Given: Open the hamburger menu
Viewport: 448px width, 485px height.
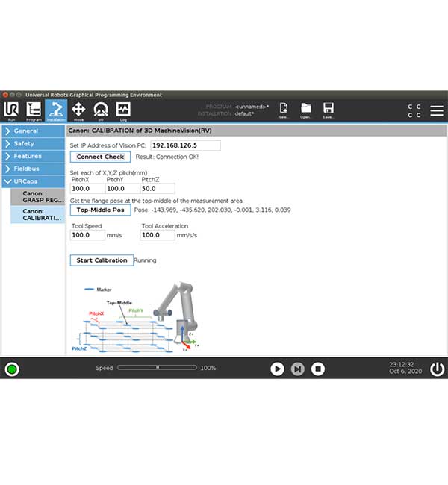Looking at the screenshot, I should coord(437,110).
